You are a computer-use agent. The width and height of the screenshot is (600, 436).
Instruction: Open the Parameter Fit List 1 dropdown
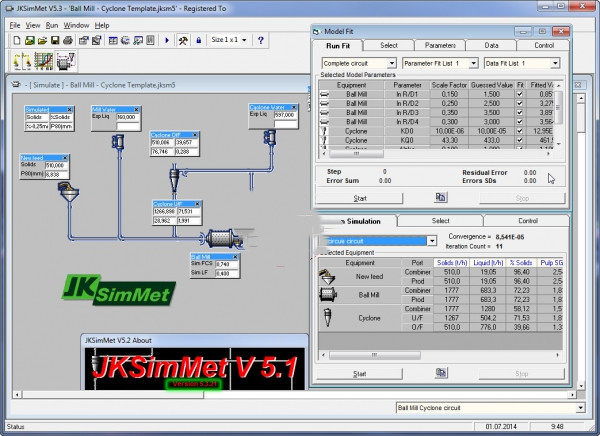pyautogui.click(x=474, y=63)
